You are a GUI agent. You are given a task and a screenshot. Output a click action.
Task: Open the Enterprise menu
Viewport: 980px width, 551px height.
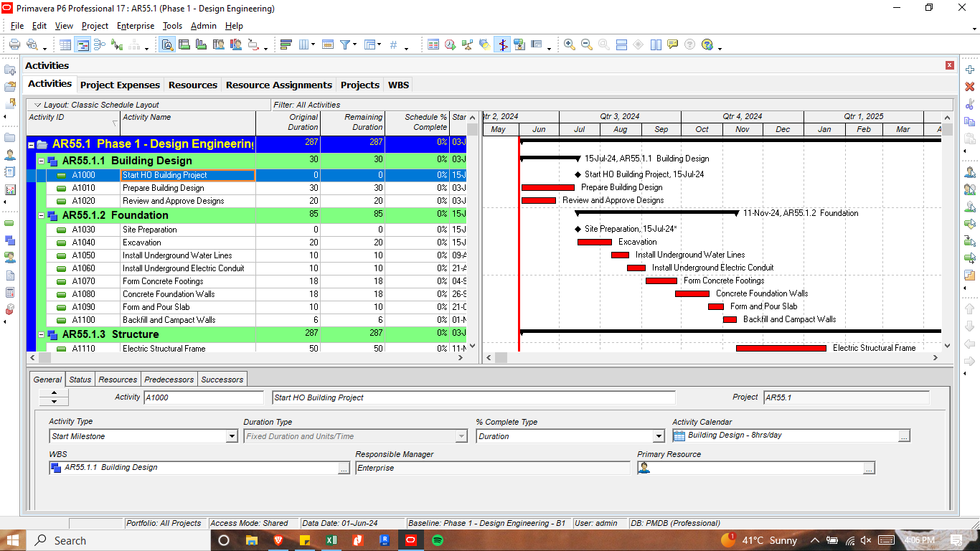[x=136, y=26]
